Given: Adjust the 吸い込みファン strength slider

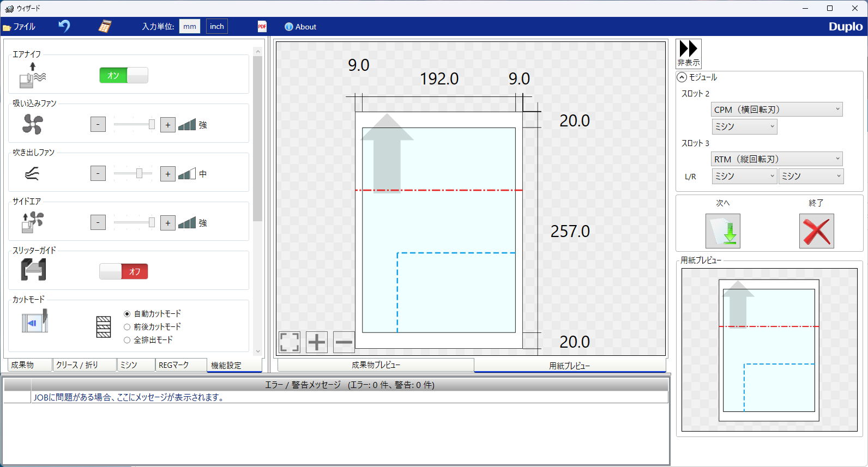Looking at the screenshot, I should pyautogui.click(x=134, y=124).
